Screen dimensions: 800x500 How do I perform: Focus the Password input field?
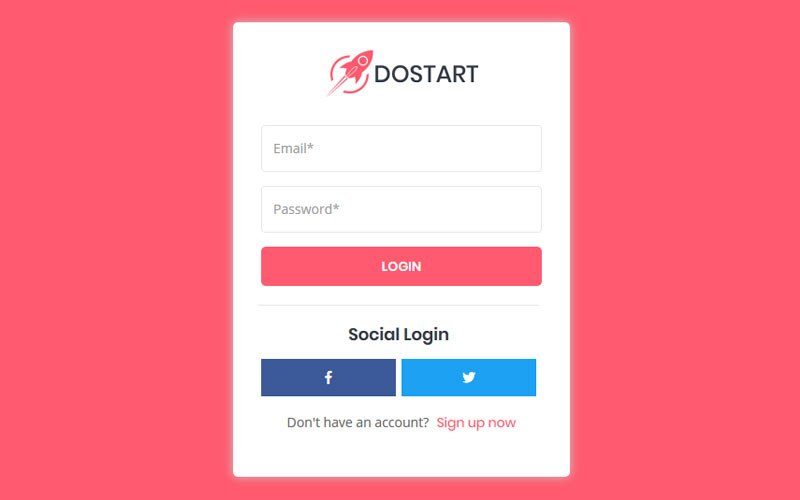(x=402, y=209)
